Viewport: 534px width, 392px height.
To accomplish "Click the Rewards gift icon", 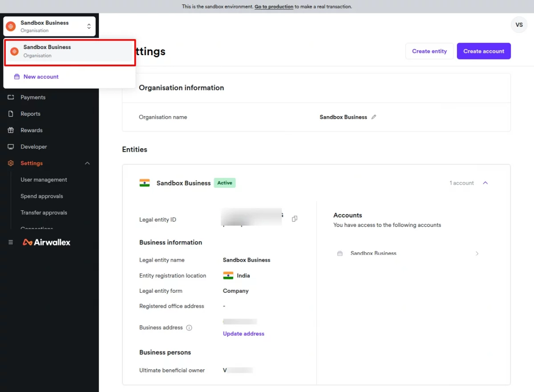I will [11, 130].
